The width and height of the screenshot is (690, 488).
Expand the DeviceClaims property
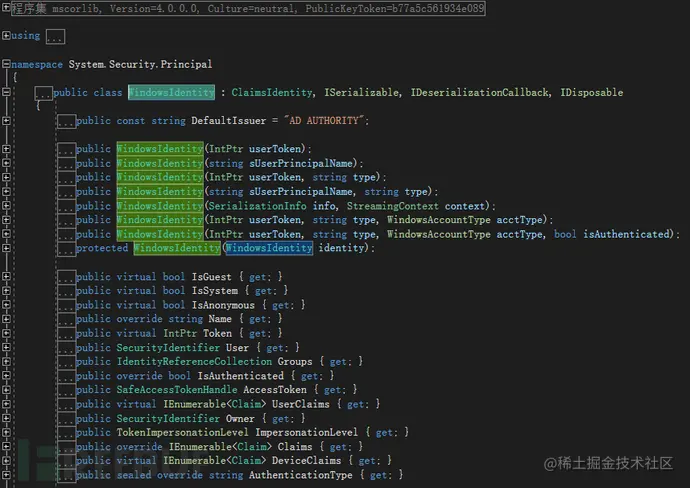6,460
